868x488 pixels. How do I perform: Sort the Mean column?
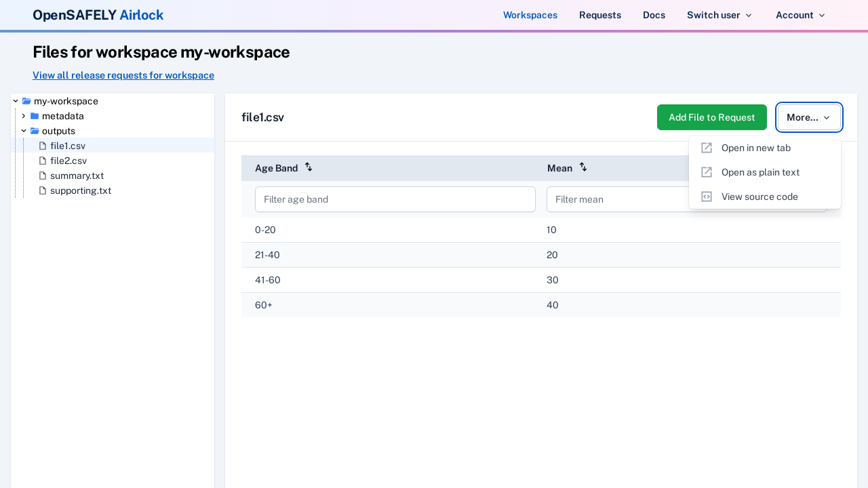click(583, 167)
